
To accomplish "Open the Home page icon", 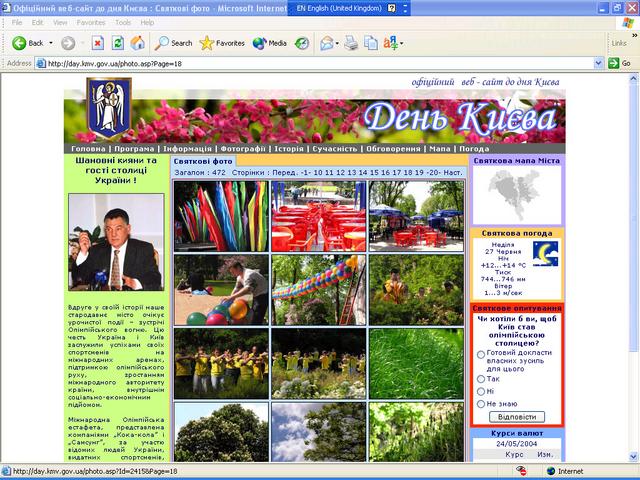I will click(138, 43).
